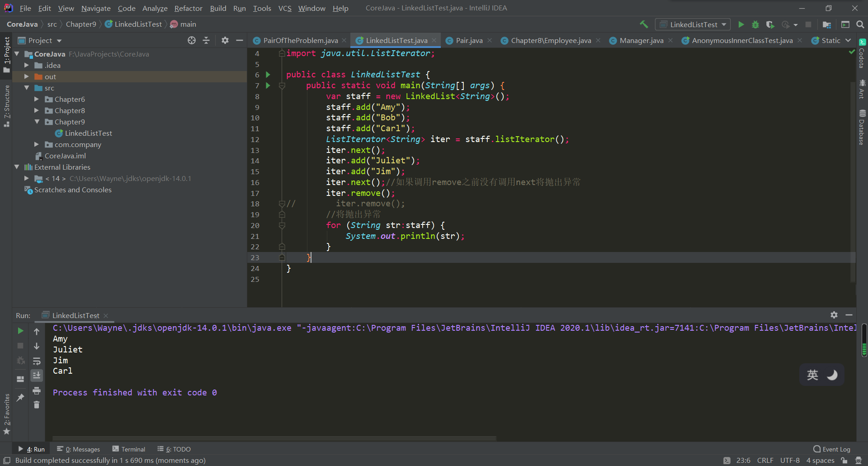Switch the IME language 英 button
Viewport: 868px width, 466px height.
(x=812, y=375)
